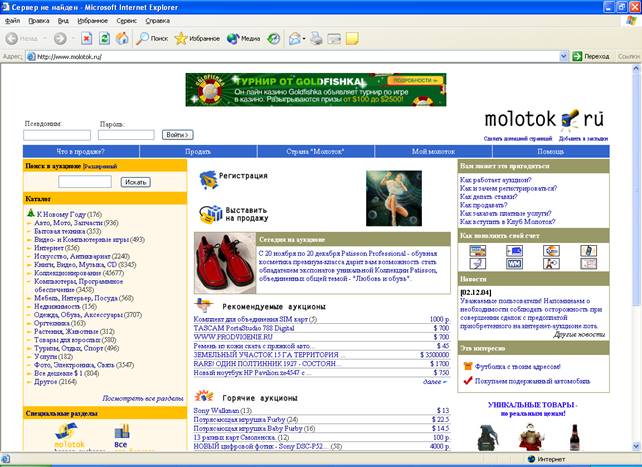Go to the Home page icon
This screenshot has height=467, width=642.
coord(122,38)
